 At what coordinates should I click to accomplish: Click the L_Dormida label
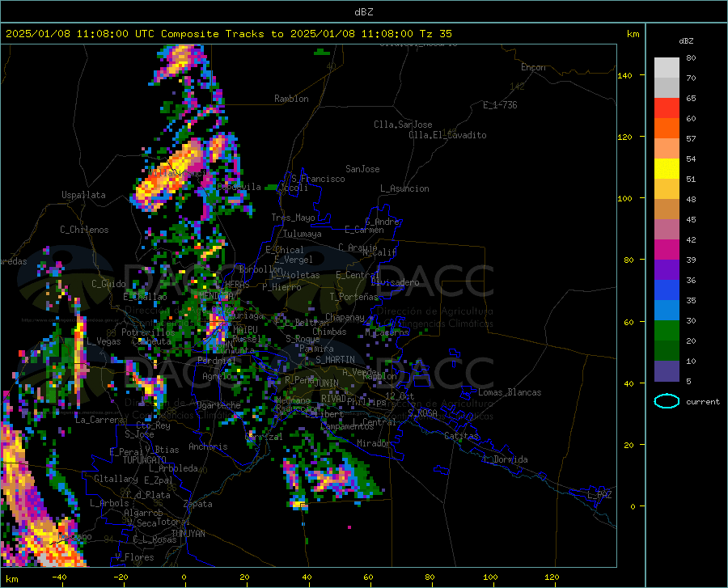(x=505, y=459)
